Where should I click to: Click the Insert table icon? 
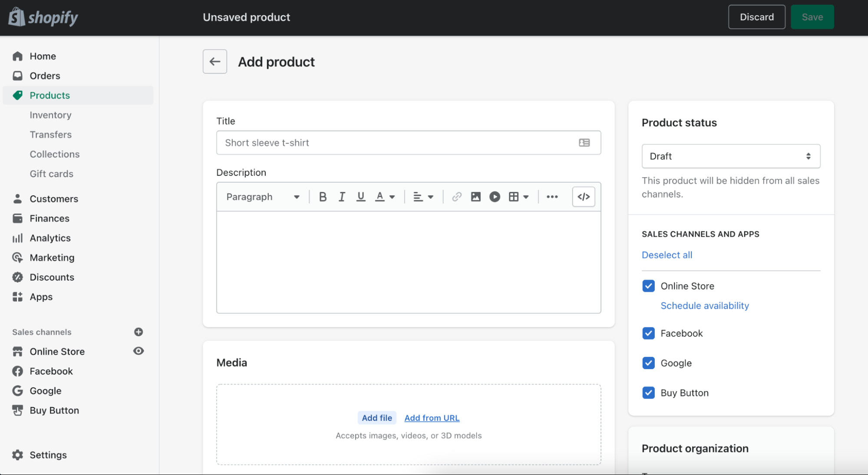513,196
